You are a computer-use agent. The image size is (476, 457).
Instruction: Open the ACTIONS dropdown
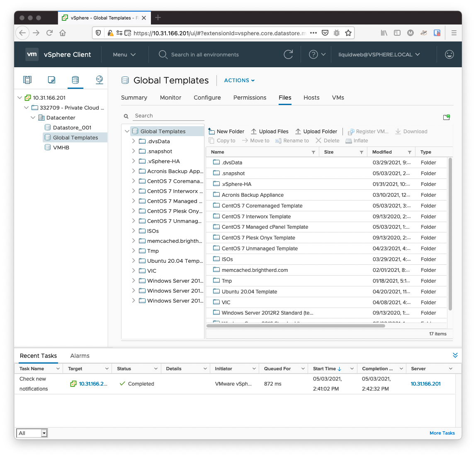point(239,81)
